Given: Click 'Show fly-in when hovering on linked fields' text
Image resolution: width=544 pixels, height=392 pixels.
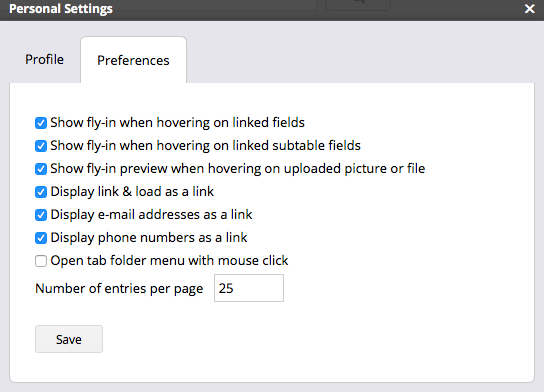Looking at the screenshot, I should (178, 123).
